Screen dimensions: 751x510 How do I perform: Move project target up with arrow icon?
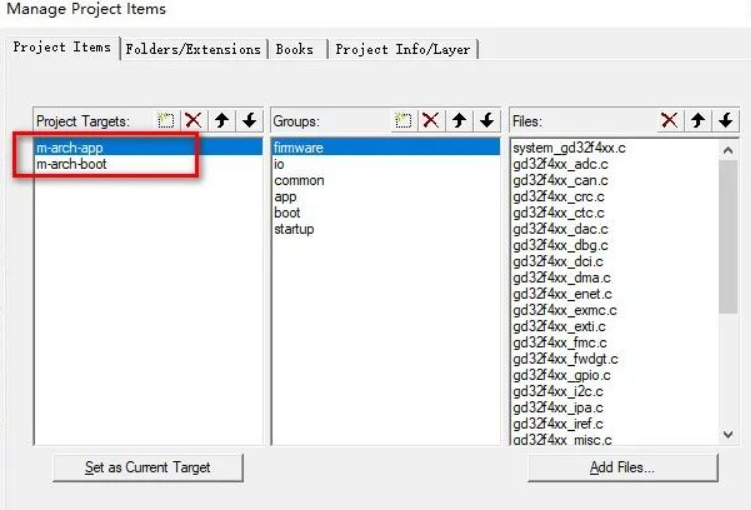point(221,120)
